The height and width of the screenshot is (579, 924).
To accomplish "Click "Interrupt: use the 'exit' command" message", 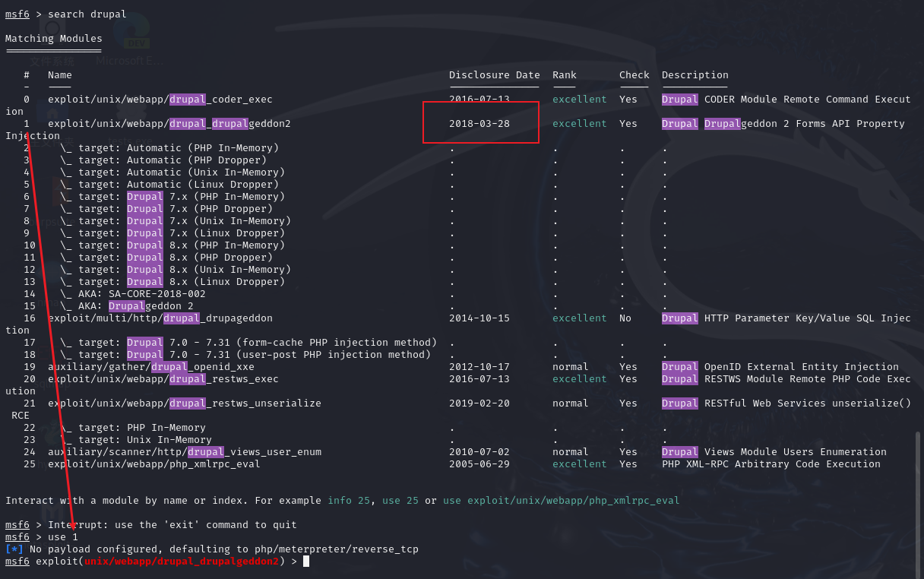I will [172, 525].
